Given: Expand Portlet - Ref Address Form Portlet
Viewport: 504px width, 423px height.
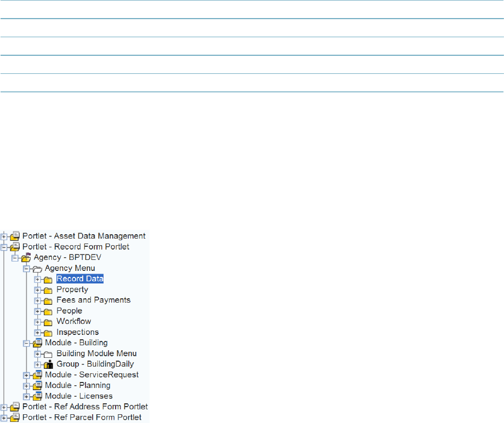Looking at the screenshot, I should tap(3, 407).
